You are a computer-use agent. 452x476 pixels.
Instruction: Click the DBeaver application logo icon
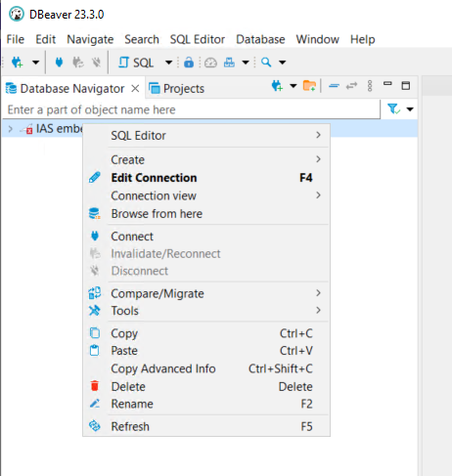(x=17, y=15)
